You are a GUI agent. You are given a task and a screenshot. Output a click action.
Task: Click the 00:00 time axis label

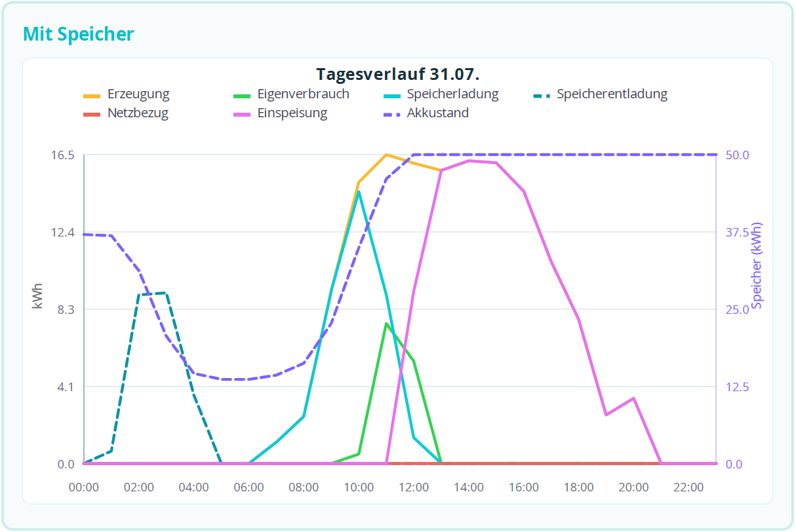[84, 487]
